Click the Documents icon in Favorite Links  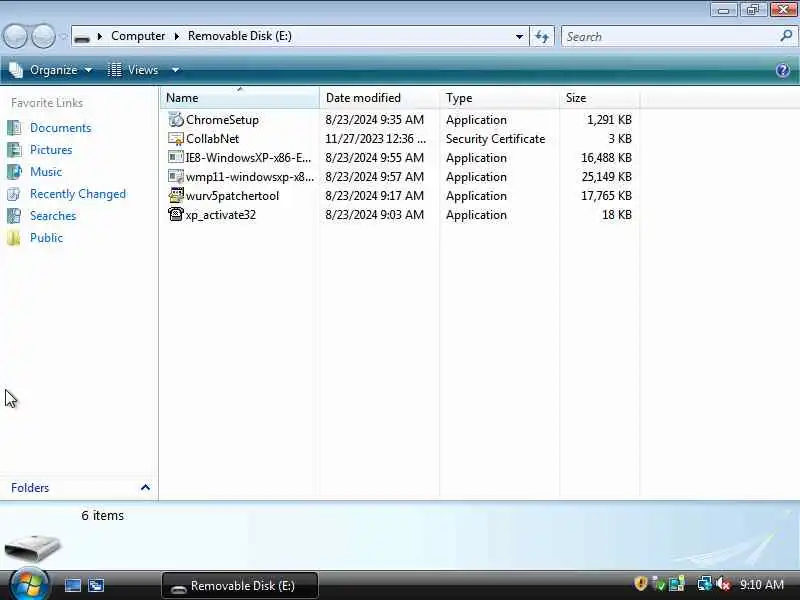point(14,128)
